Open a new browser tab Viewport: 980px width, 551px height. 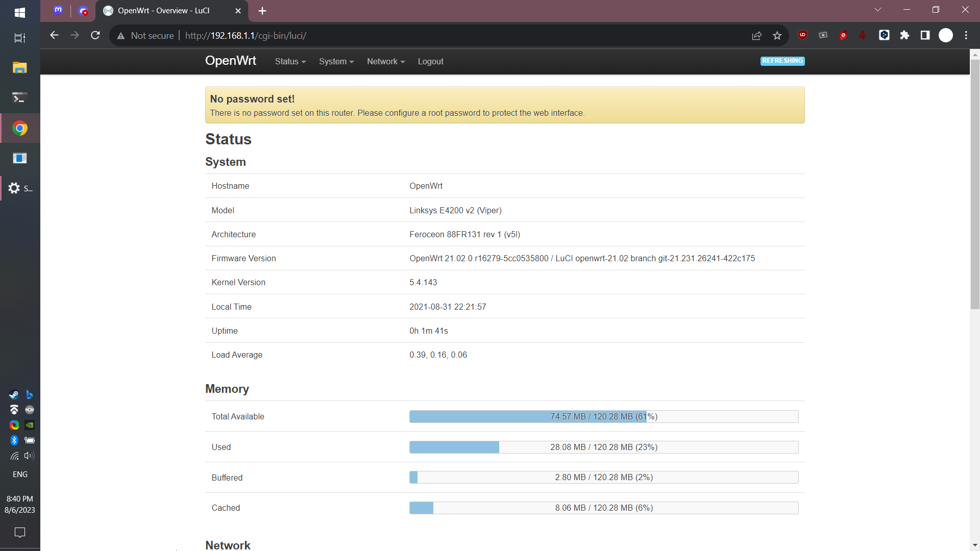point(262,11)
